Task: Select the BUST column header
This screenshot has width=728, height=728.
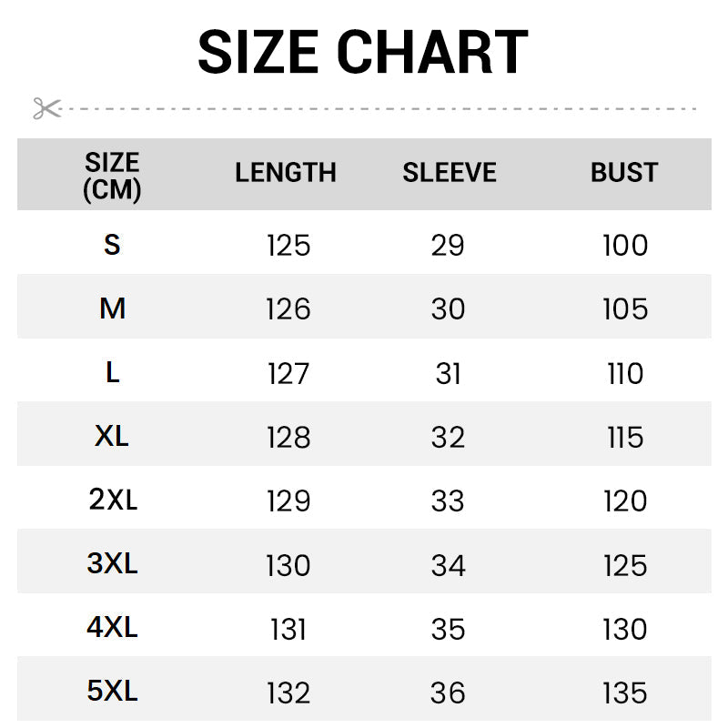Action: (624, 172)
